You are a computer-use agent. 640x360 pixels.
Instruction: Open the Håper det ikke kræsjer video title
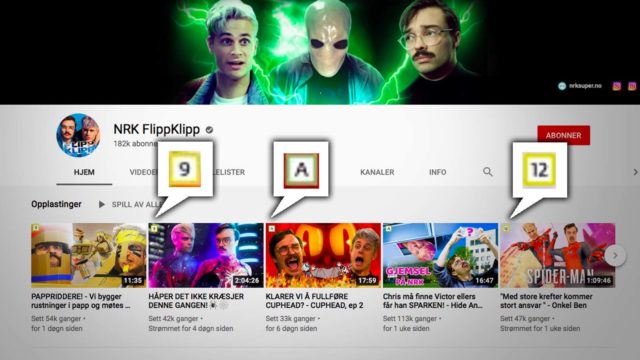tap(196, 301)
